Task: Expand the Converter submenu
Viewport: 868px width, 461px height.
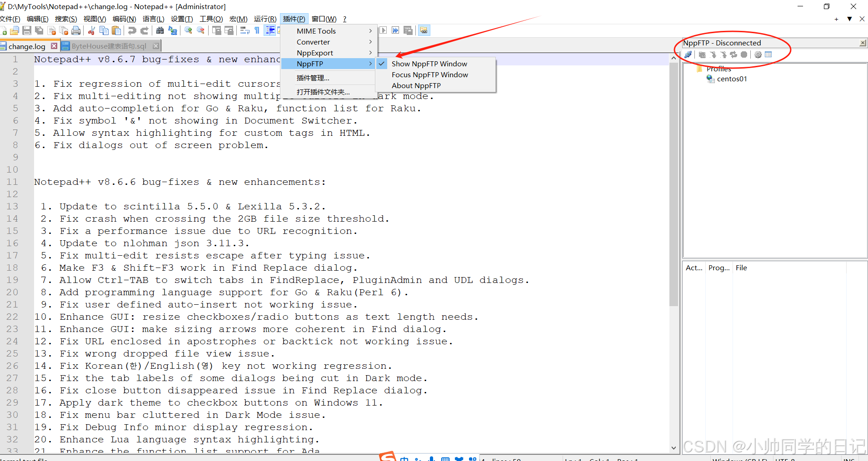Action: (x=329, y=42)
